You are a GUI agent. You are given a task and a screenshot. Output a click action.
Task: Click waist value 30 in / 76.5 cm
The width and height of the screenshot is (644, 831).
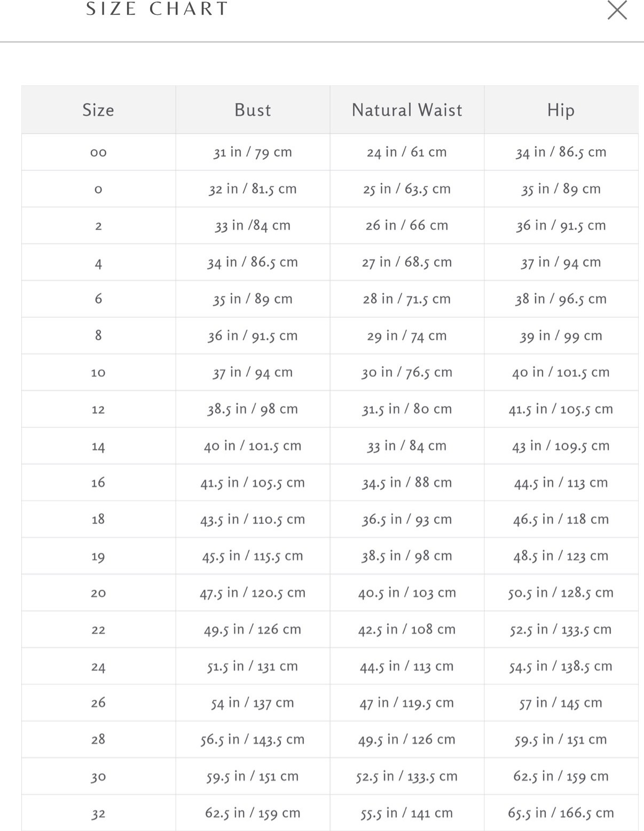point(407,372)
